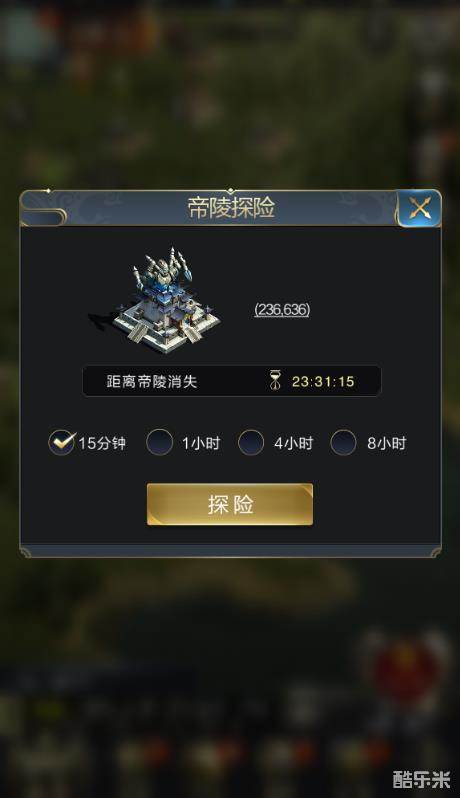Select the circle beside 8小时

click(x=343, y=442)
